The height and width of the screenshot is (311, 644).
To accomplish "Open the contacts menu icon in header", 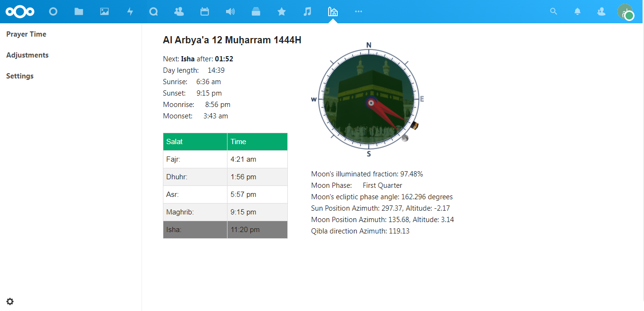I will point(601,11).
